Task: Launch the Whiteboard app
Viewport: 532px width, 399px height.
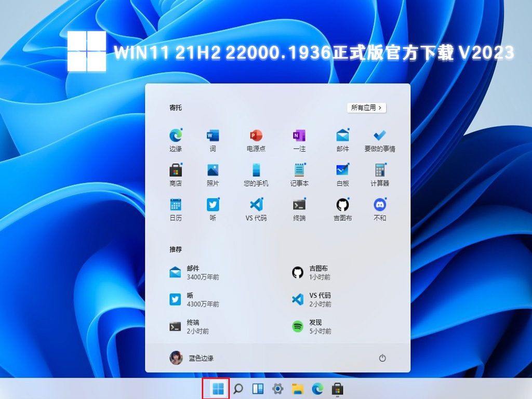Action: (342, 170)
